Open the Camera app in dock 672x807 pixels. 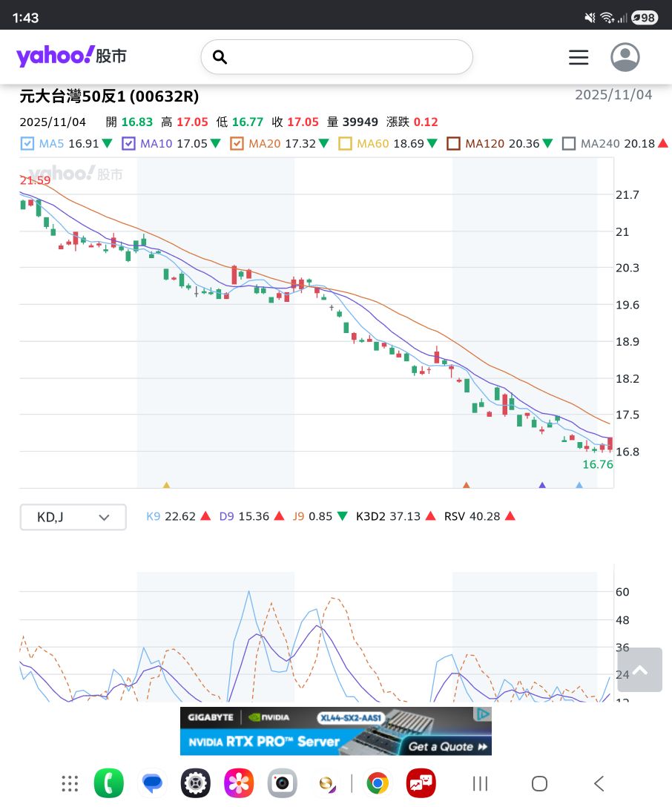click(282, 783)
